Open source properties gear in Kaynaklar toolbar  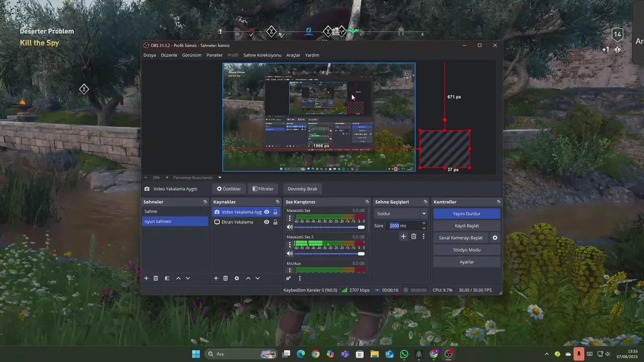[x=236, y=278]
